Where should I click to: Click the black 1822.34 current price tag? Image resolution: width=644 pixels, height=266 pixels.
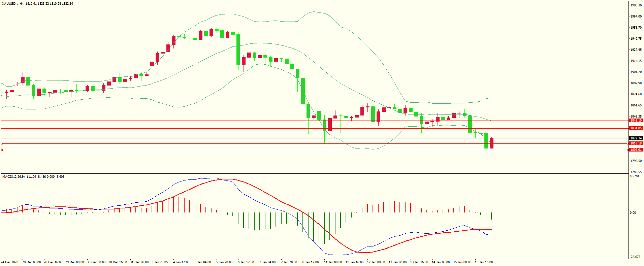[x=636, y=138]
